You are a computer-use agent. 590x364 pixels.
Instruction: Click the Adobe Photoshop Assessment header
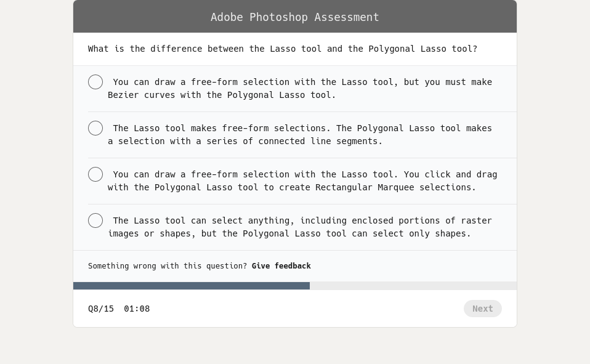click(x=294, y=17)
